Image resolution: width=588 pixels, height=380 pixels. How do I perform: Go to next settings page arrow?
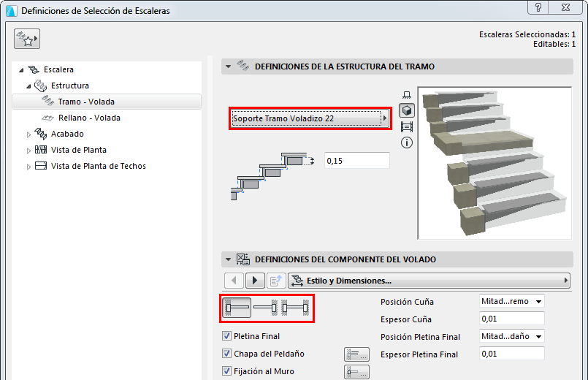click(x=255, y=281)
